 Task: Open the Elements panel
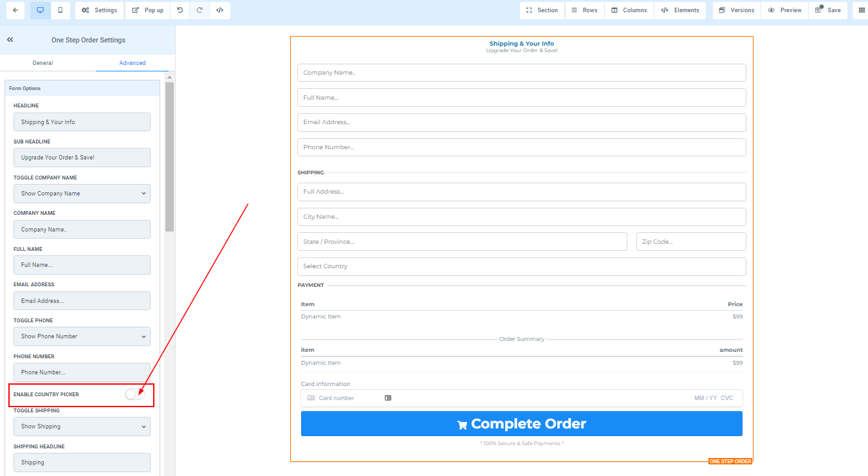(679, 10)
